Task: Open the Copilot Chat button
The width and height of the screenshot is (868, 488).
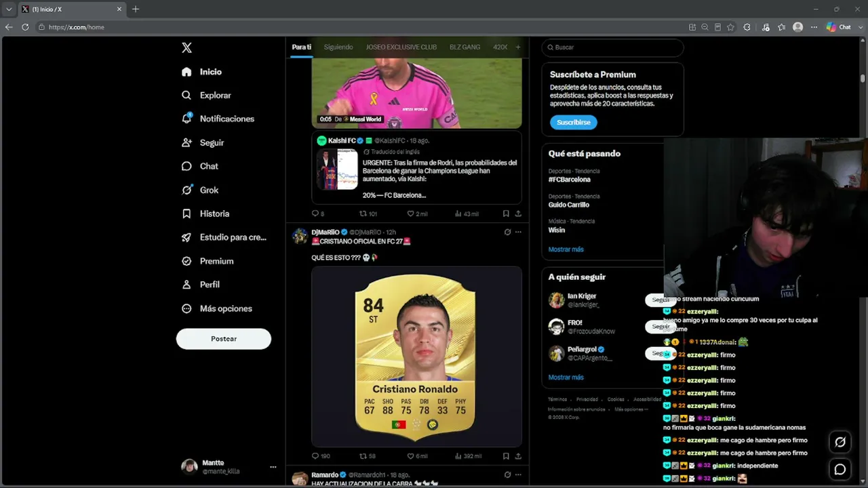Action: [839, 27]
